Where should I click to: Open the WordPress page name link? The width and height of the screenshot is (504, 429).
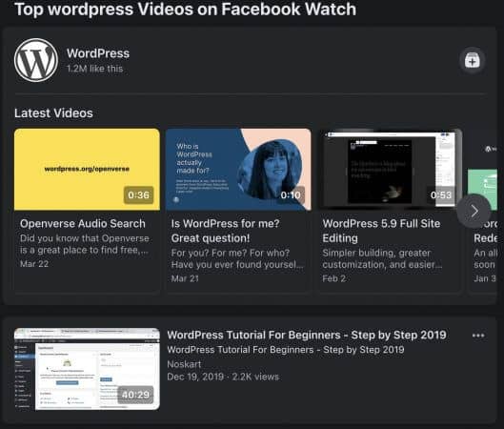tap(98, 53)
